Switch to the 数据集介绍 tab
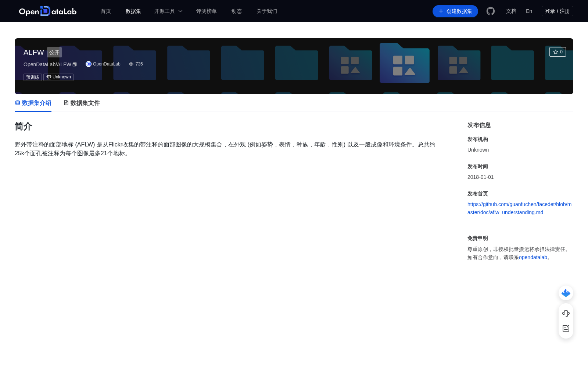 [x=33, y=103]
